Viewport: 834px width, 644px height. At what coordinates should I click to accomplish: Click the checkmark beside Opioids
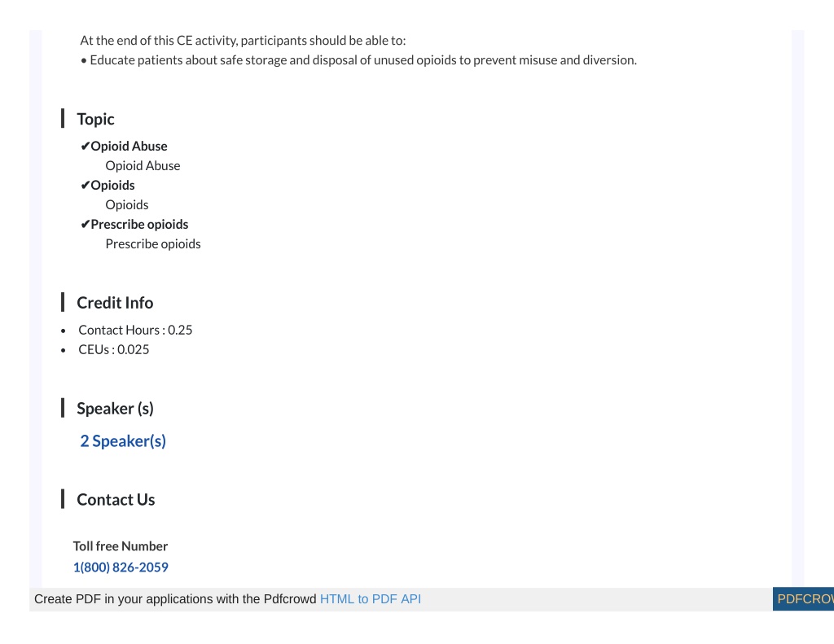pos(85,186)
